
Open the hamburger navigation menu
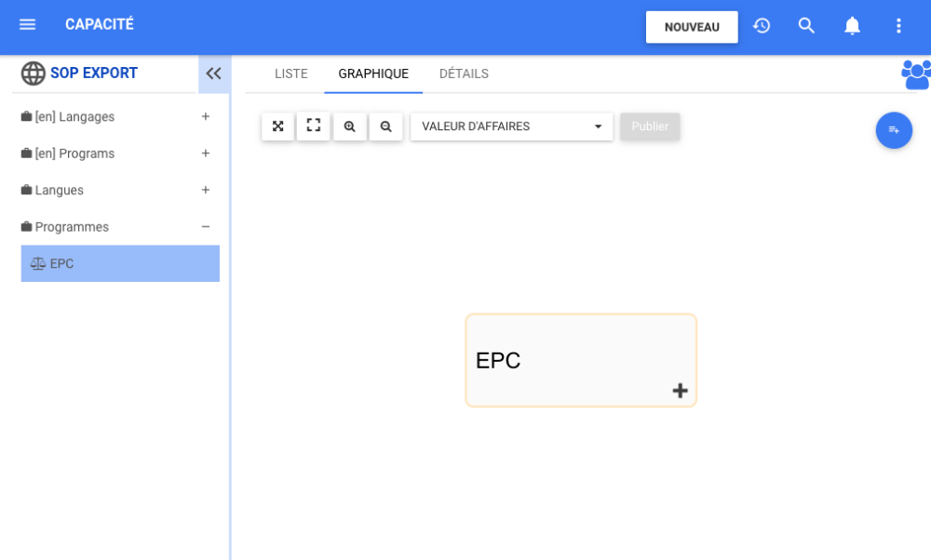pos(28,25)
